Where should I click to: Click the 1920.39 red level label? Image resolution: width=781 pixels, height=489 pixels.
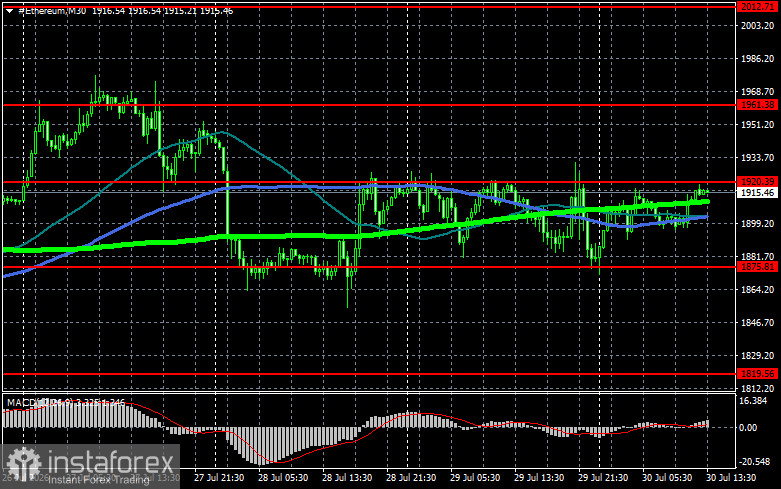point(757,182)
